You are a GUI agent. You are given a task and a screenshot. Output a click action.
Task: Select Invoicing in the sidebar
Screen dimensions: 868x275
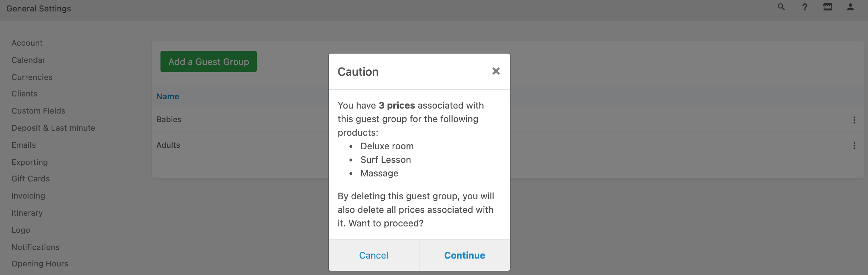pyautogui.click(x=29, y=196)
